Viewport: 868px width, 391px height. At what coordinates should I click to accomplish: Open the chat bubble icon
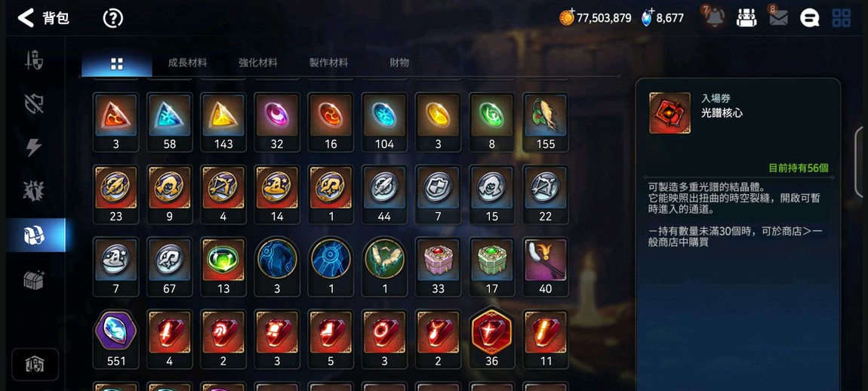[809, 18]
